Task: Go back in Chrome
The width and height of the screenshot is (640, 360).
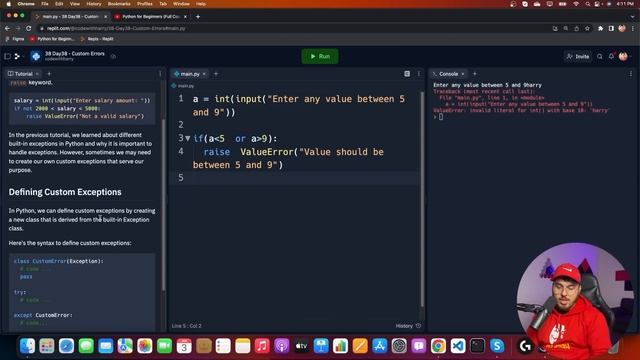Action: 7,28
